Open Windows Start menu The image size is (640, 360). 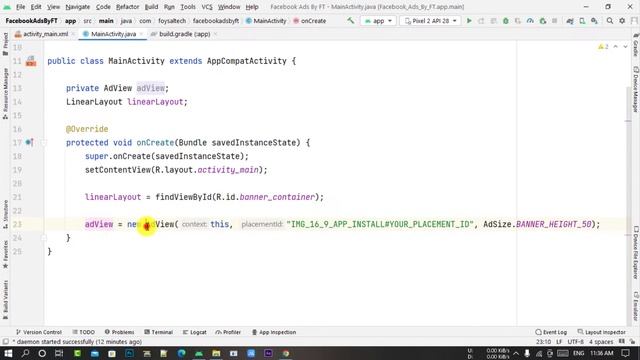click(8, 353)
